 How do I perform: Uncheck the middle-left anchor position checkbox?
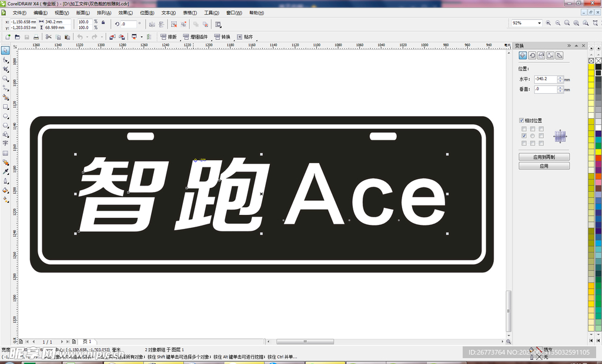524,136
